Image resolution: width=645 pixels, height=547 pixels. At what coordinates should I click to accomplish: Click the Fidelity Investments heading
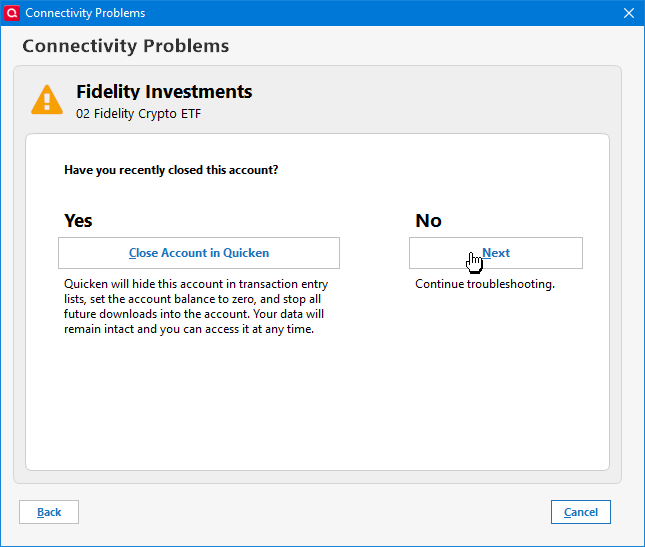(164, 92)
